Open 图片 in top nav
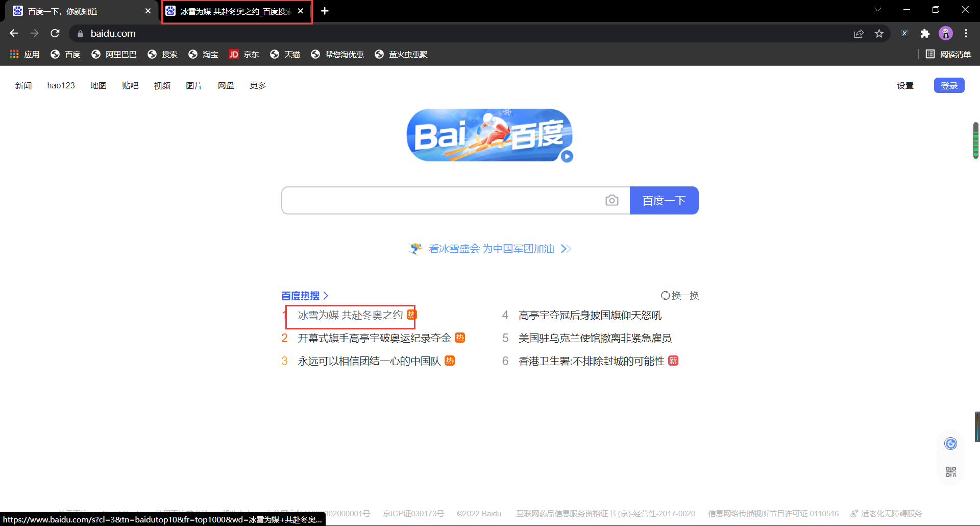980x526 pixels. click(x=194, y=85)
